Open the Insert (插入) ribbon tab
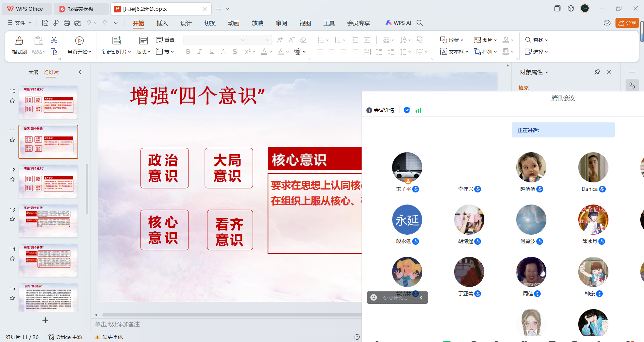Viewport: 644px width, 342px height. (162, 23)
